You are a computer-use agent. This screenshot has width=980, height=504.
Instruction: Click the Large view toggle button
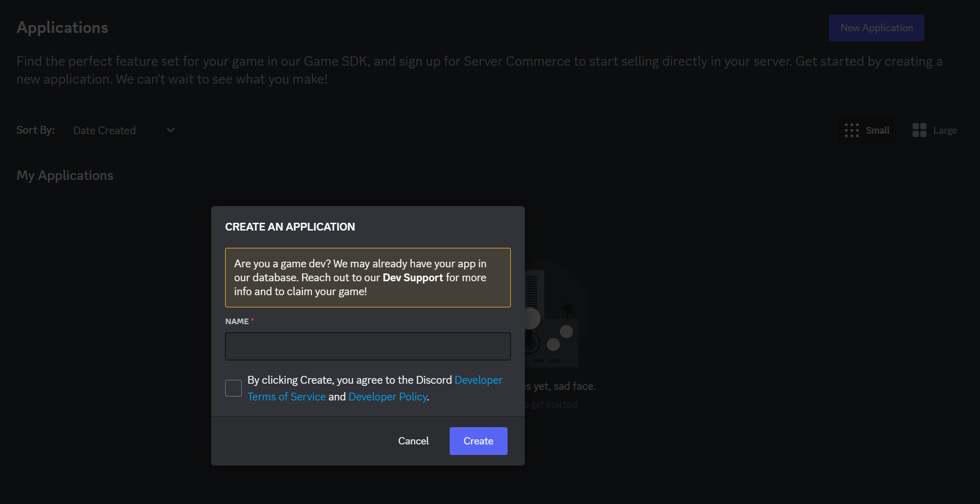pyautogui.click(x=935, y=130)
